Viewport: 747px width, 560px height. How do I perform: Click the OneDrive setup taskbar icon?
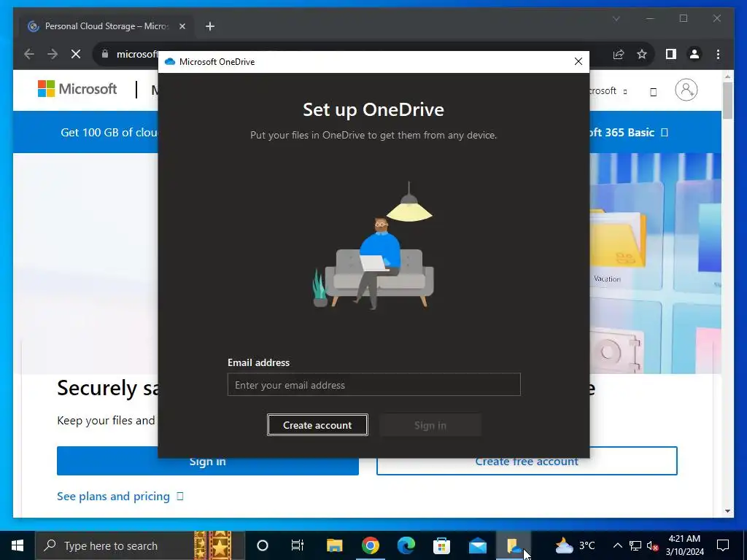pyautogui.click(x=513, y=545)
